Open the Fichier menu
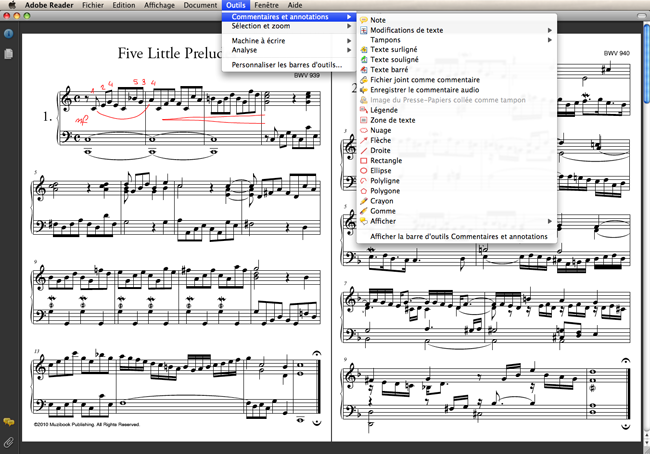Viewport: 650px width, 454px height. (x=93, y=5)
